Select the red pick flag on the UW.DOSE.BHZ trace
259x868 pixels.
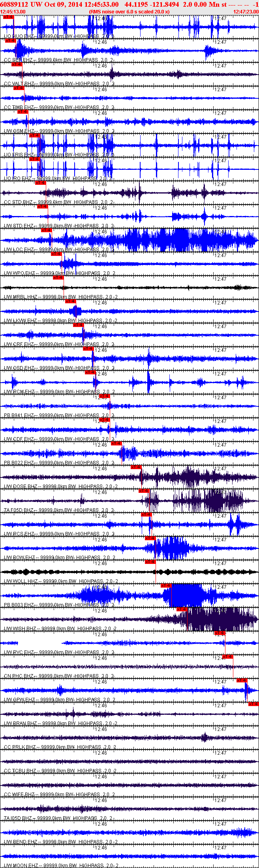click(136, 467)
